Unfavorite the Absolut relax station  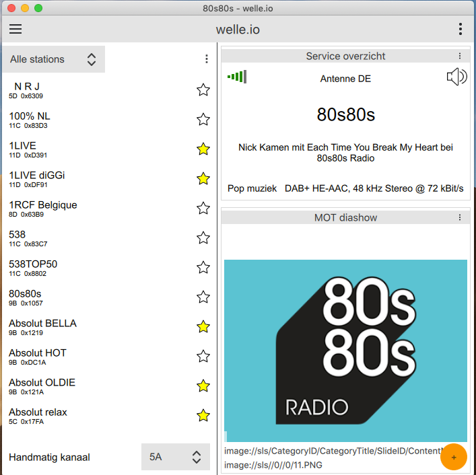[x=203, y=416]
